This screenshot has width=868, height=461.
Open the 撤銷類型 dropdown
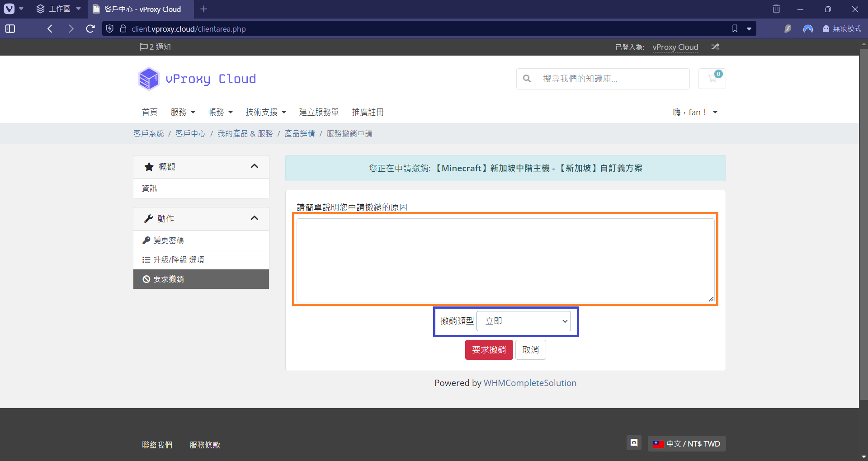tap(524, 321)
